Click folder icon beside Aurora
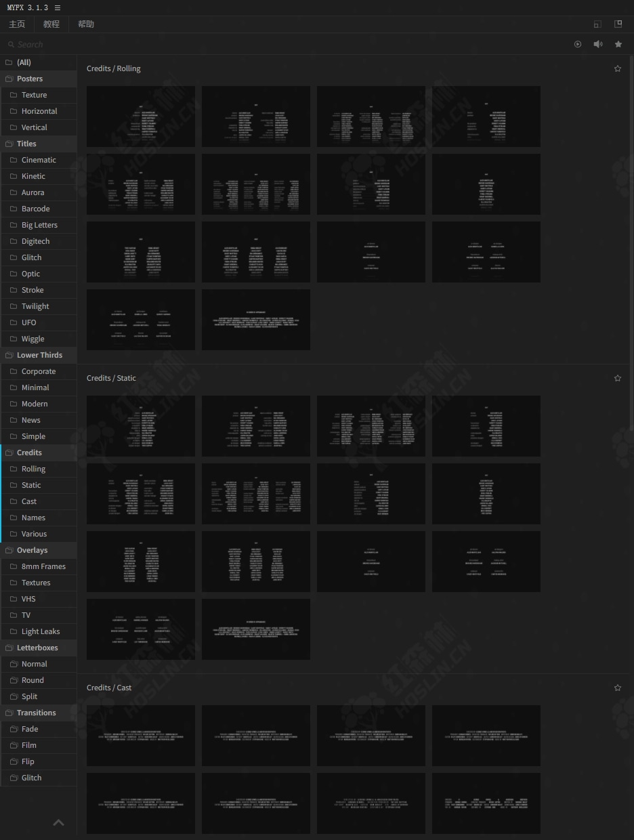The width and height of the screenshot is (634, 840). [x=14, y=192]
